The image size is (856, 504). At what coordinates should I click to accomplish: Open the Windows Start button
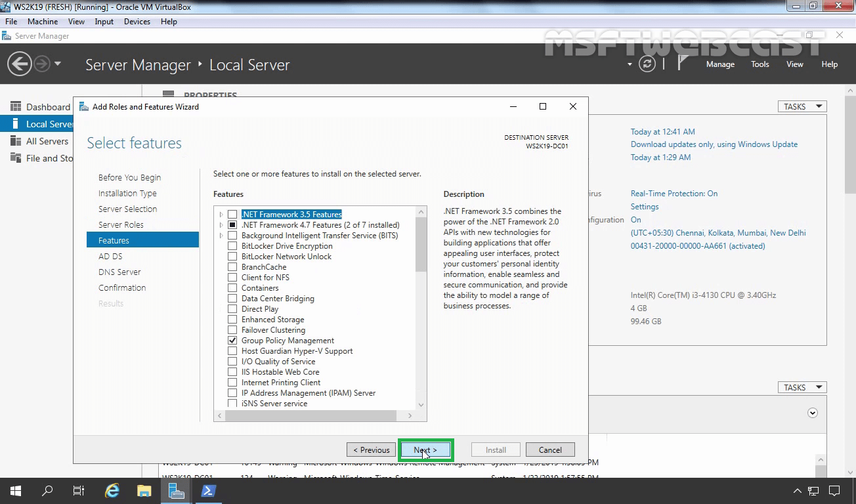click(15, 490)
